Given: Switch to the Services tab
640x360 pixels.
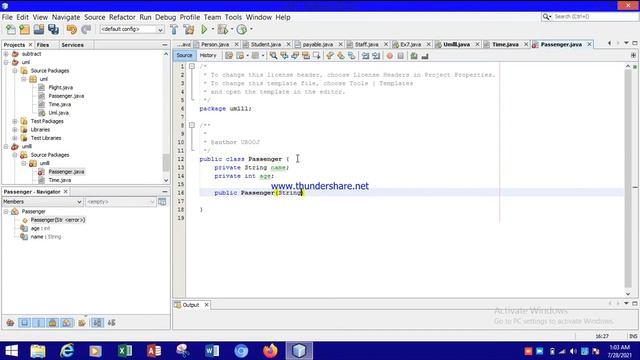Looking at the screenshot, I should pos(73,45).
